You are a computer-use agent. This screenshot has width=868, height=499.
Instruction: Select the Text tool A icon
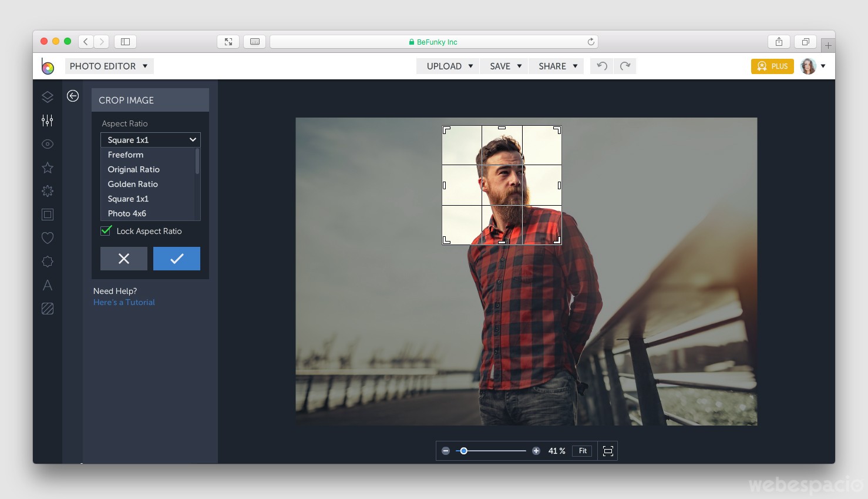pos(47,285)
